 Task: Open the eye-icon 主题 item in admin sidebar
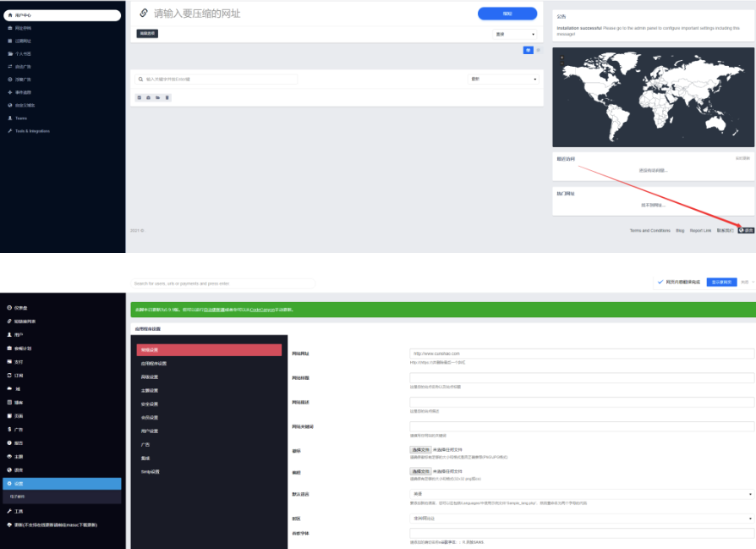pos(15,457)
